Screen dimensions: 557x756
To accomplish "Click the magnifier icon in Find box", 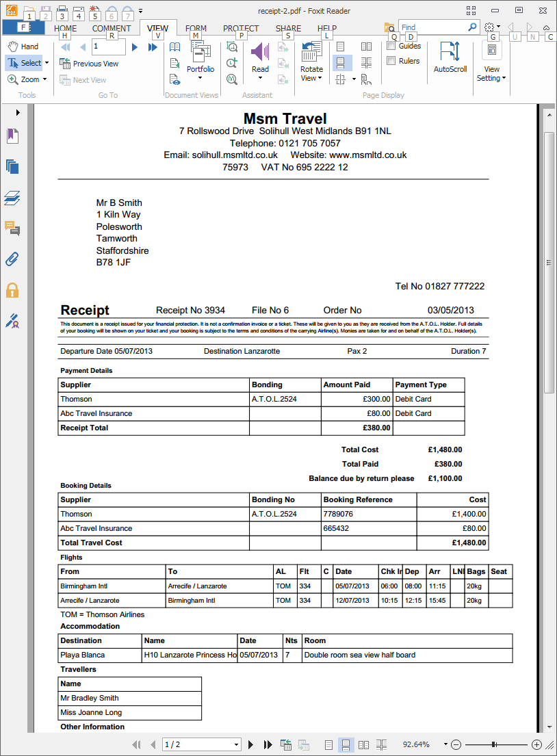I will tap(472, 27).
